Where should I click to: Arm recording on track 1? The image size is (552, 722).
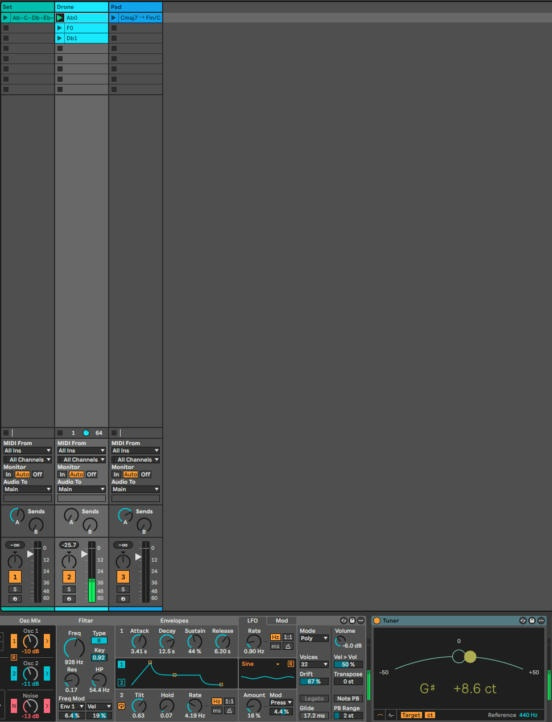(x=15, y=599)
